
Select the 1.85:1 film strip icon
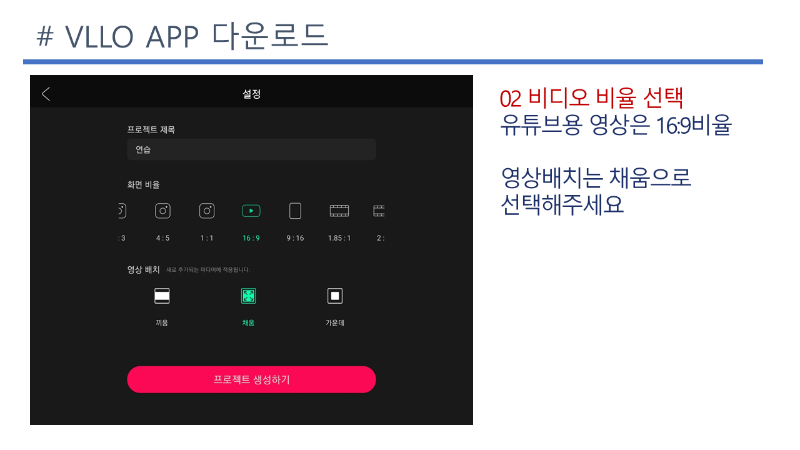point(339,211)
